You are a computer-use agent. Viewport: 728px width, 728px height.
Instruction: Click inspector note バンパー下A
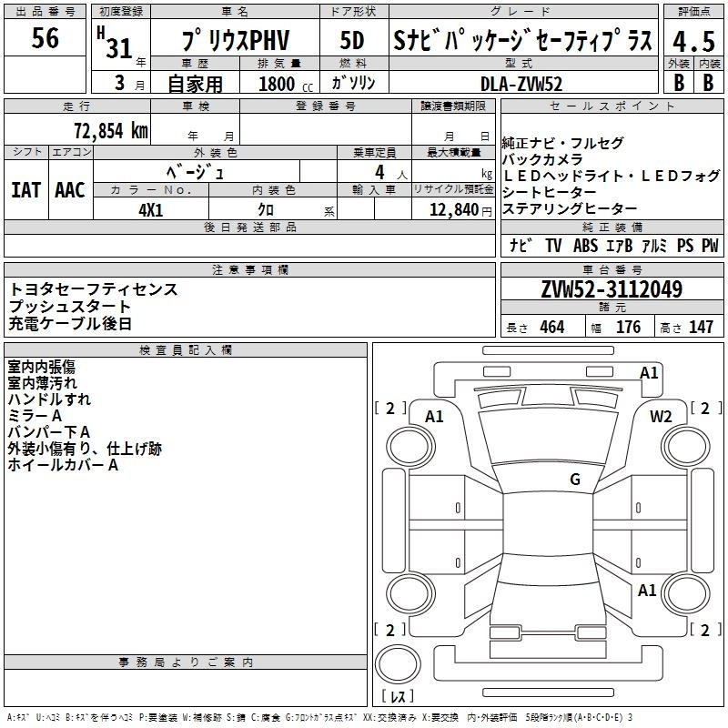tap(49, 432)
